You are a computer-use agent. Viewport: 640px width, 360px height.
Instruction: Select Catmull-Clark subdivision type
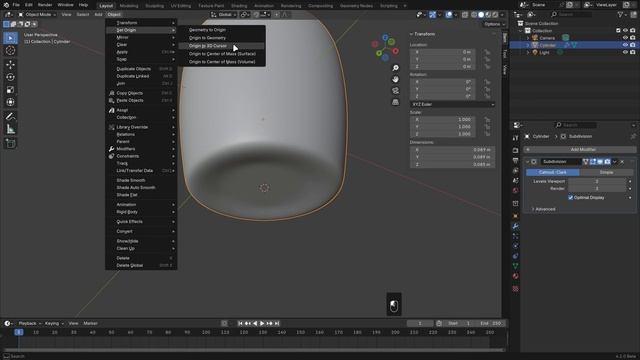[x=552, y=172]
